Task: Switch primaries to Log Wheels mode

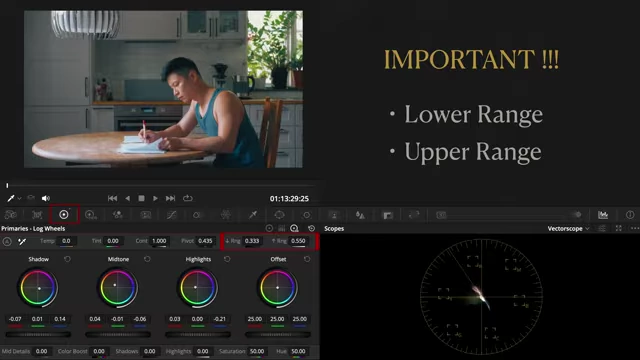Action: coord(294,229)
